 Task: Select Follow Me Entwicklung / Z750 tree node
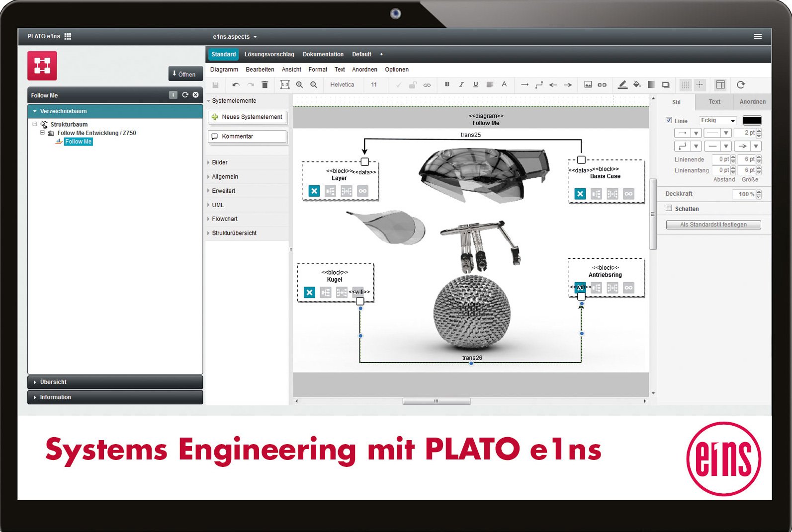[96, 133]
